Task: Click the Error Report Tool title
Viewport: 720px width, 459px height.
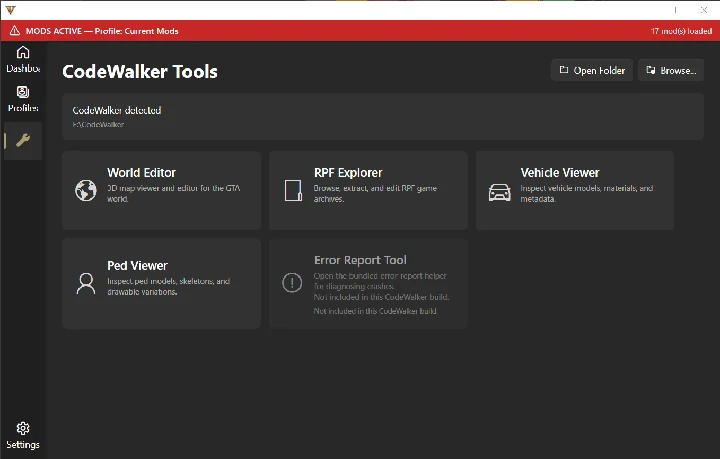Action: click(360, 260)
